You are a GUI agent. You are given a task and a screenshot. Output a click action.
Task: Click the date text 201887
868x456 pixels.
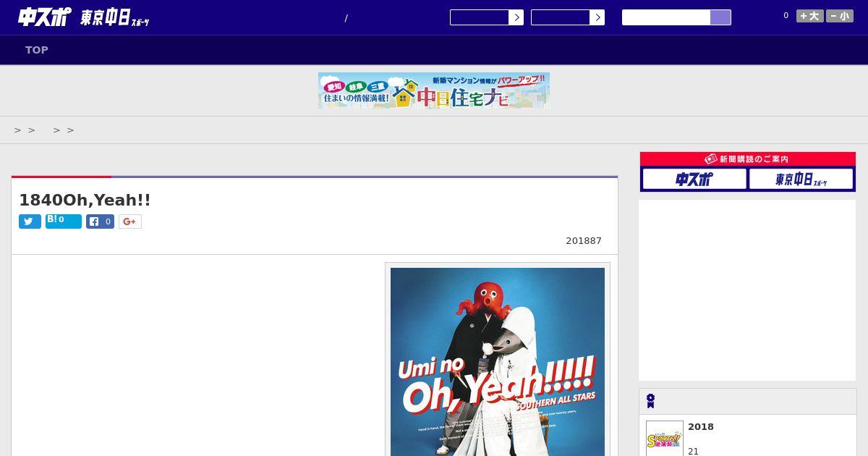pyautogui.click(x=584, y=241)
